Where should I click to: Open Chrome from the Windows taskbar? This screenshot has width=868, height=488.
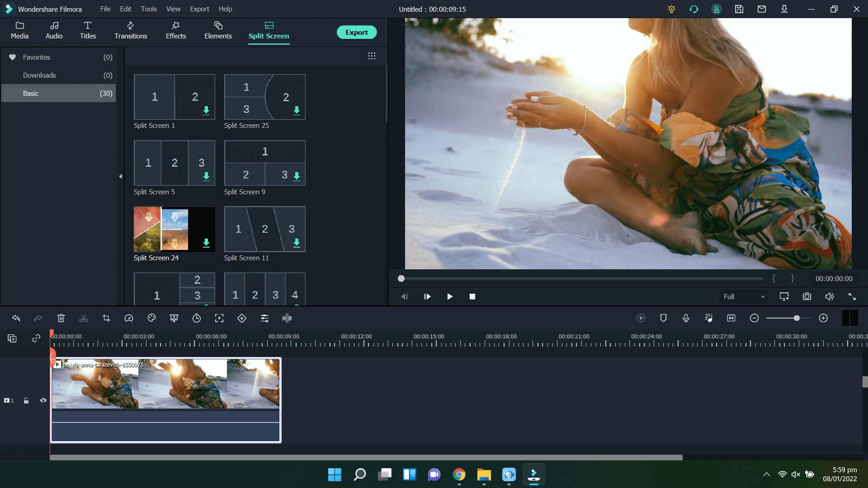pos(459,474)
